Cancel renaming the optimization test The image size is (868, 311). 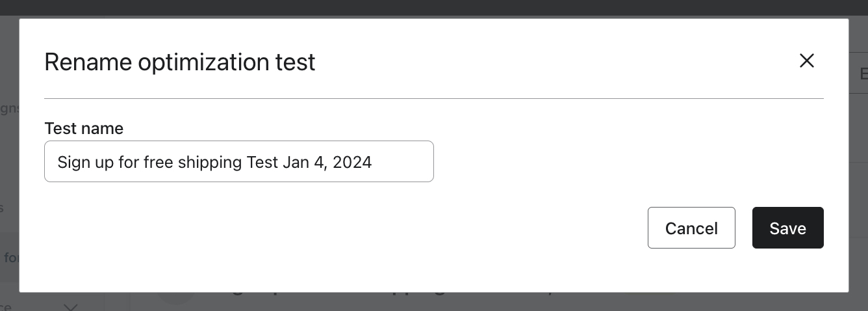pyautogui.click(x=691, y=228)
